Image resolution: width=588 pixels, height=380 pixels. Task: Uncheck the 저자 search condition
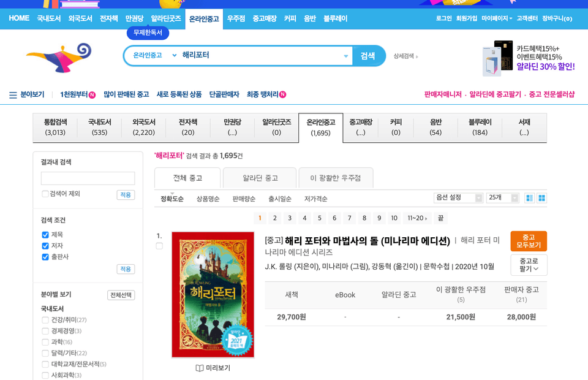click(x=45, y=246)
